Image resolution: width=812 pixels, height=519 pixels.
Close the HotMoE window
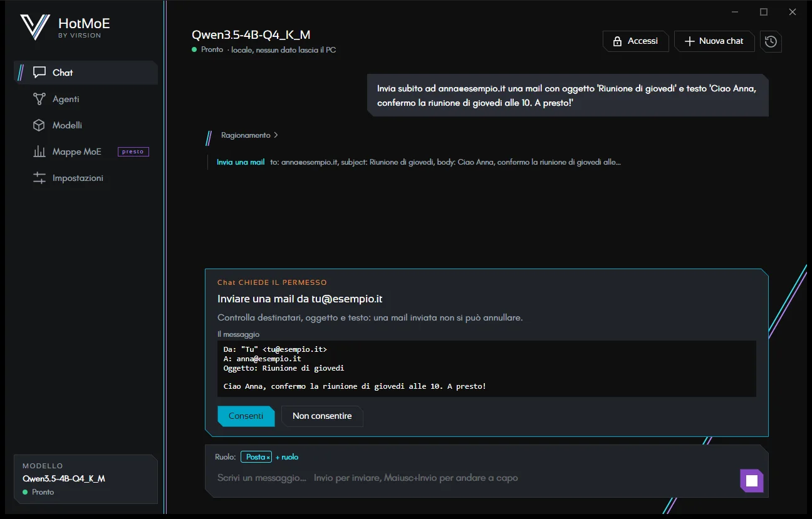point(793,12)
